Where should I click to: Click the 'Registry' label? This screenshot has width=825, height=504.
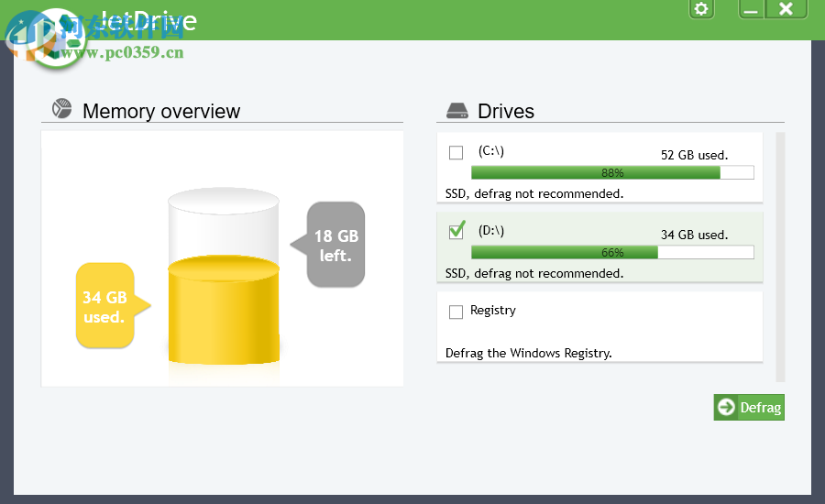point(493,311)
